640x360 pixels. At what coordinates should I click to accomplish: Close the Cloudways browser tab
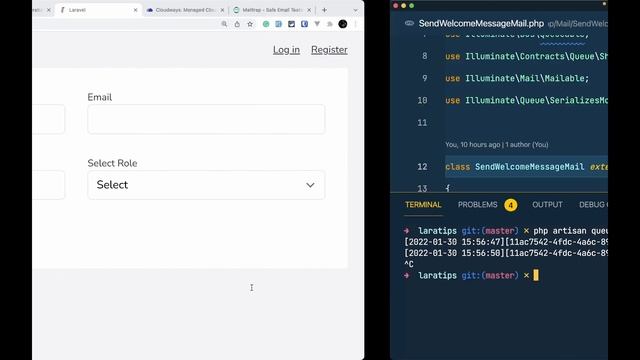tap(222, 10)
